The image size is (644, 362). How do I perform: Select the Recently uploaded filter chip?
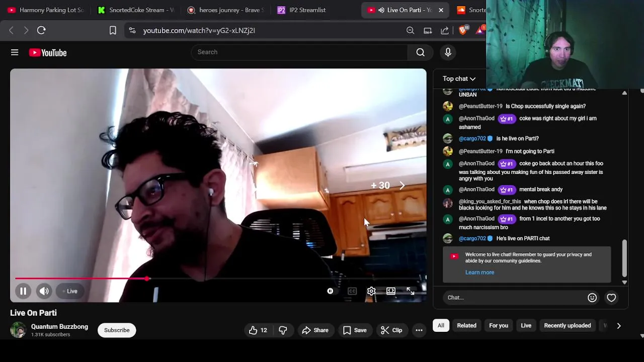point(568,325)
